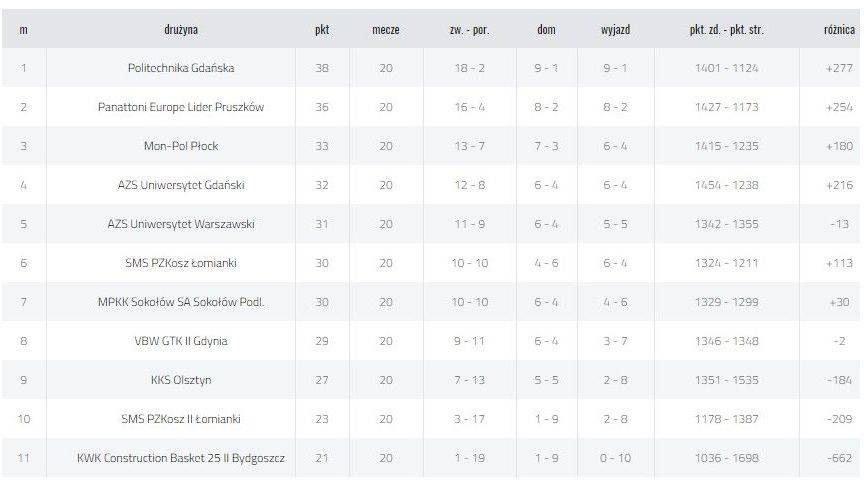The height and width of the screenshot is (482, 864).
Task: Click the 'pkt' column header
Action: [322, 30]
